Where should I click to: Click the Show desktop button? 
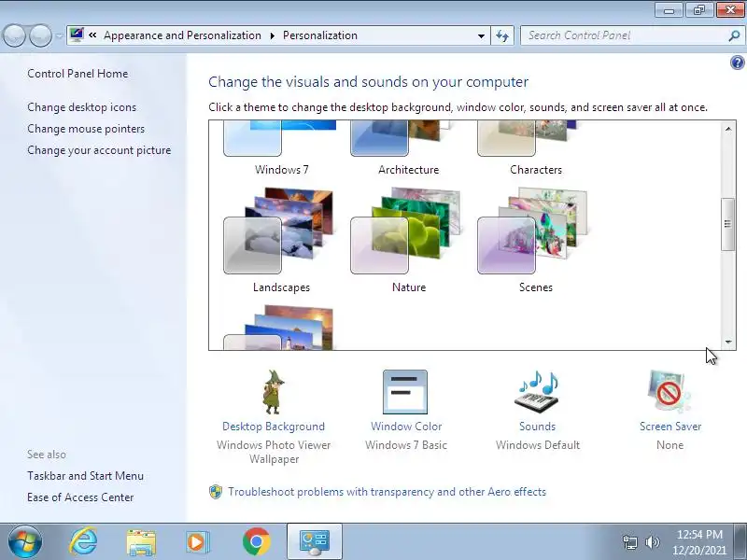(741, 541)
